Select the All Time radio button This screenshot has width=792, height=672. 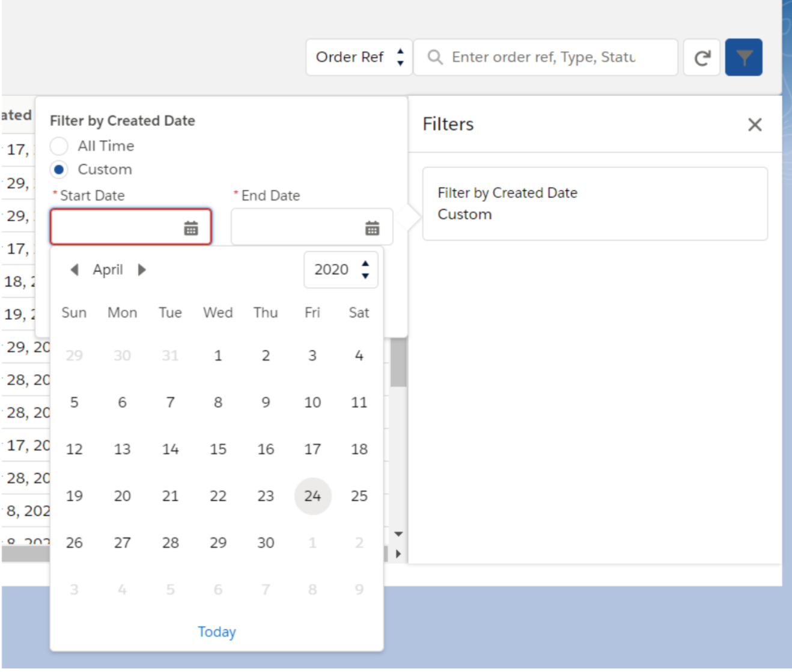59,146
